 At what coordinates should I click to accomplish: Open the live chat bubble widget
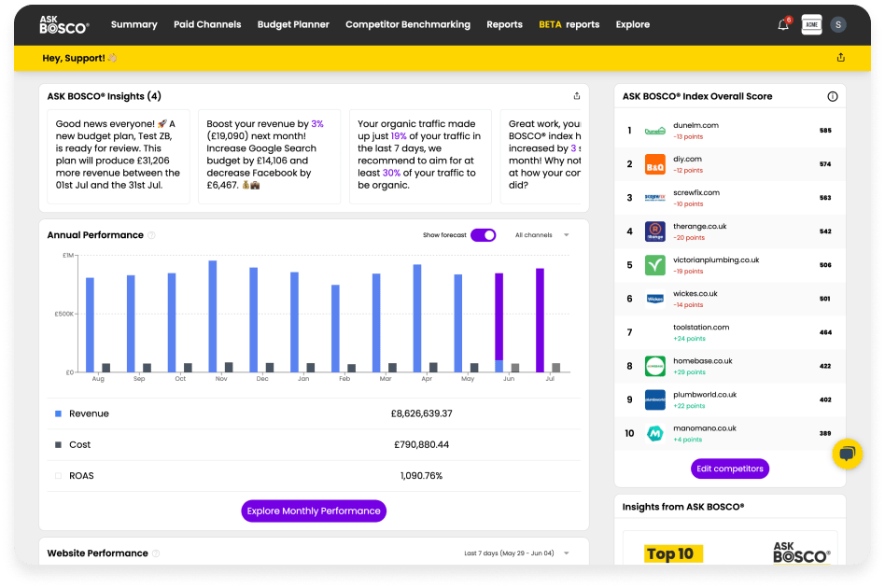pos(847,454)
